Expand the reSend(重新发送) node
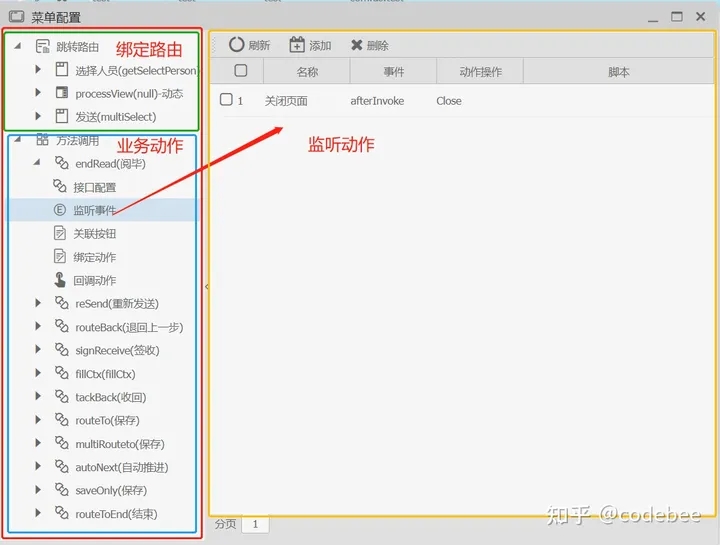Viewport: 720px width, 545px height. point(38,303)
